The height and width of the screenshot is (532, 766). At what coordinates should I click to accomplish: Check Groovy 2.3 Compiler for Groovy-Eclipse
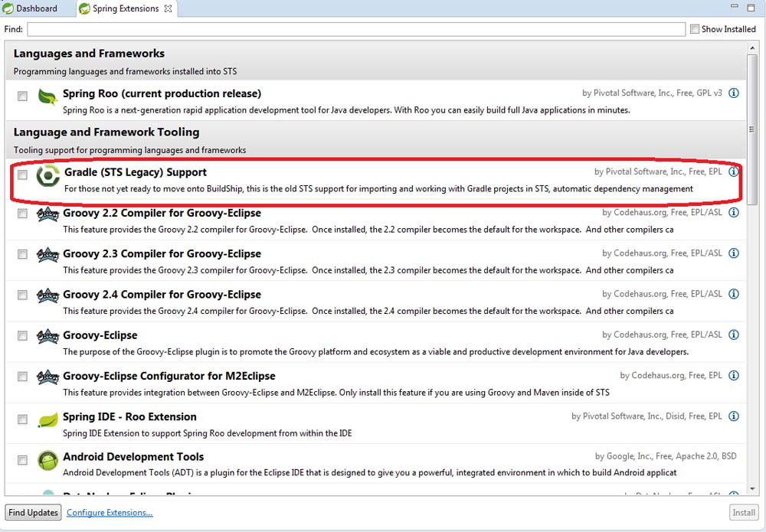point(22,254)
